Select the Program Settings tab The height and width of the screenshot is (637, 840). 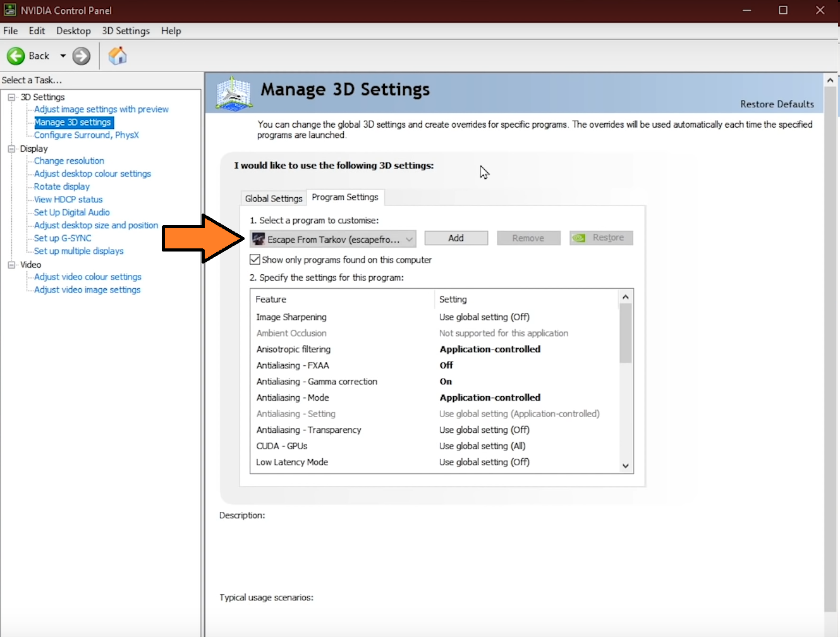[x=345, y=197]
